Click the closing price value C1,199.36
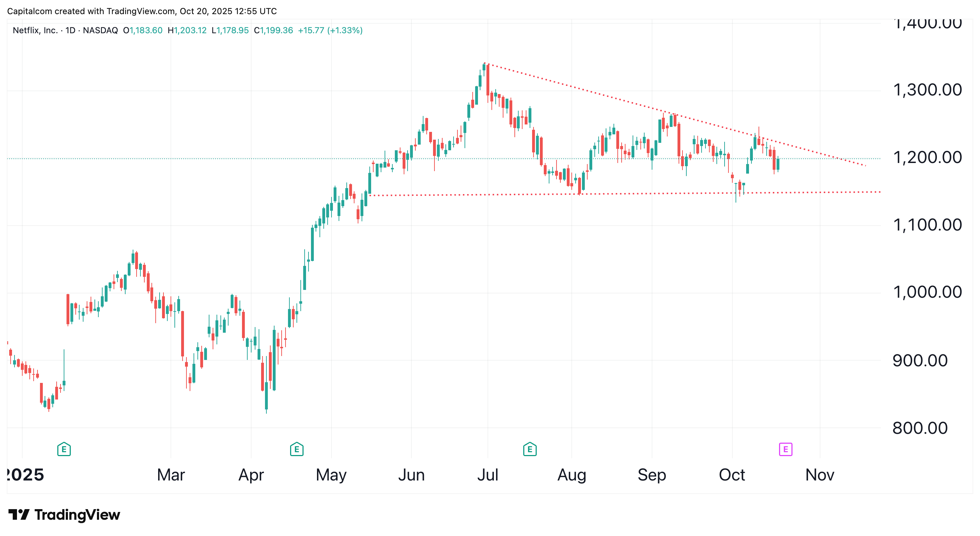Viewport: 980px width, 536px height. (273, 30)
